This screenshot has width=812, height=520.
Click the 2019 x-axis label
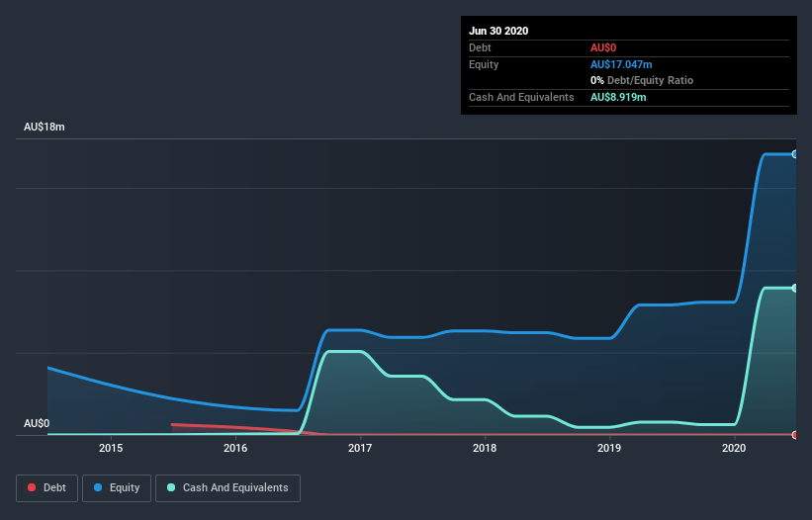coord(609,448)
